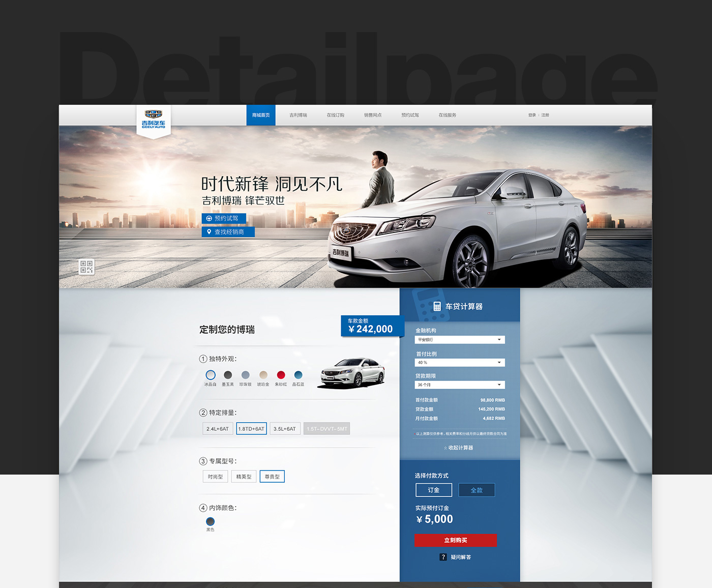Click the 定制您的博瑞 heading

click(227, 330)
